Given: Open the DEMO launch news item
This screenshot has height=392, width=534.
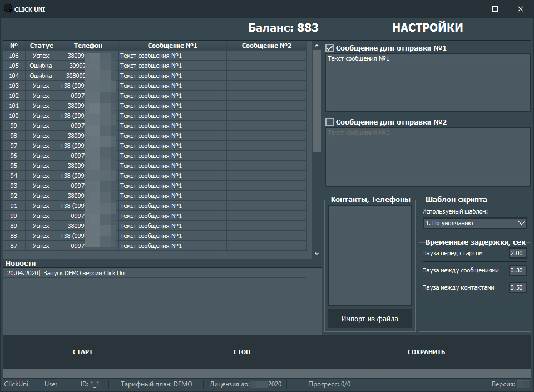Looking at the screenshot, I should point(67,273).
